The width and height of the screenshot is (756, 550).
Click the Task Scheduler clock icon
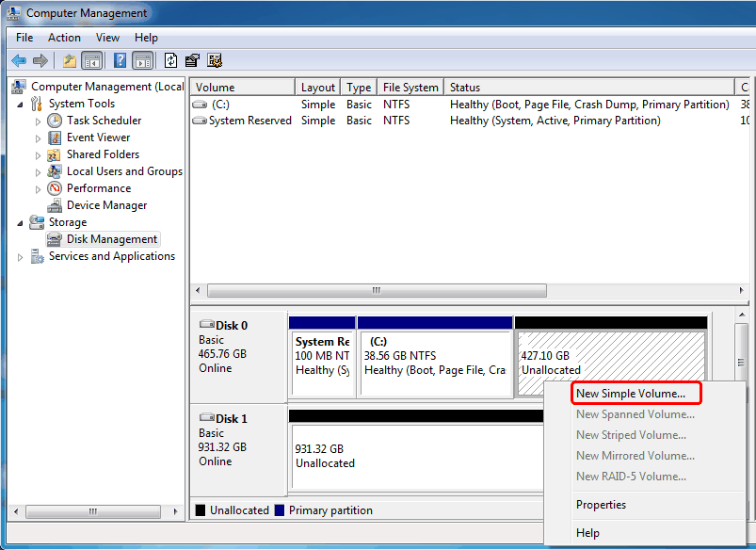pos(55,121)
